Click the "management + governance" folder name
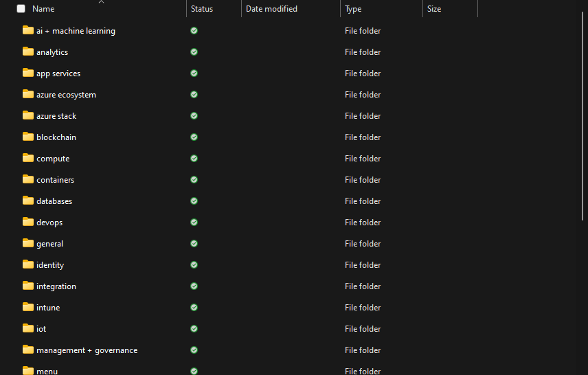Screen dimensions: 588x375 point(87,350)
